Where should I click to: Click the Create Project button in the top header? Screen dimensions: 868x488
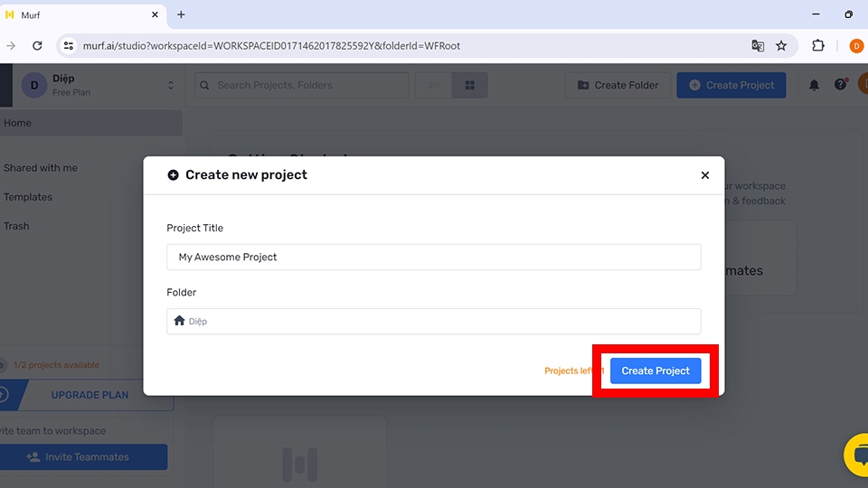731,85
